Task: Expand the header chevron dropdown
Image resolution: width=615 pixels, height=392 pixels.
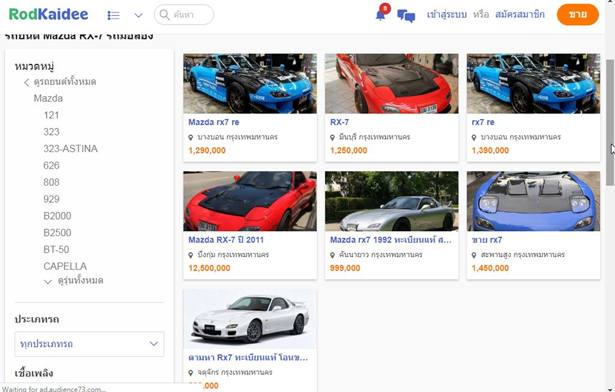Action: coord(138,15)
